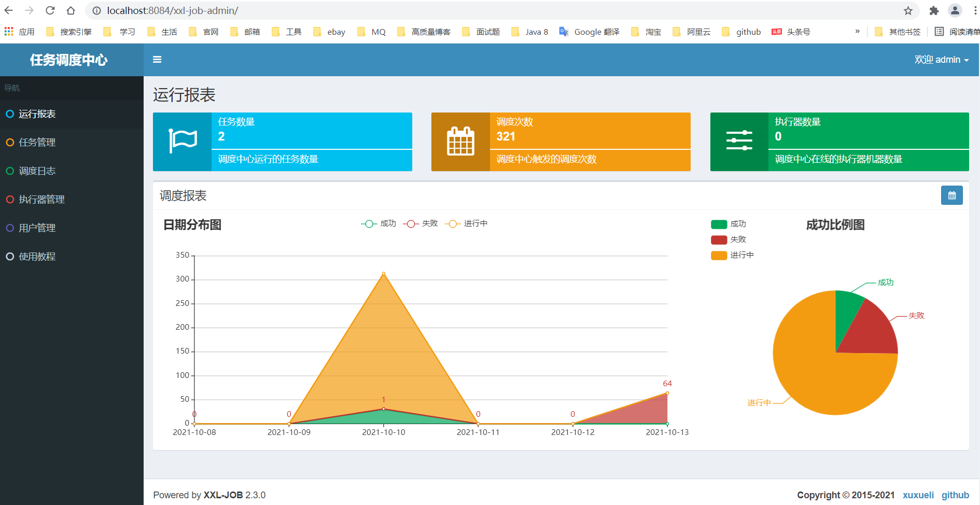Open 生活 bookmark folder
The width and height of the screenshot is (980, 505).
coord(162,32)
